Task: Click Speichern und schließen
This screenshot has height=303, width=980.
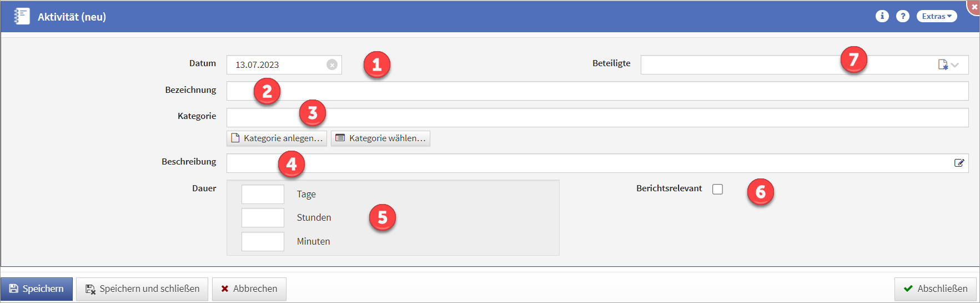Action: 142,289
